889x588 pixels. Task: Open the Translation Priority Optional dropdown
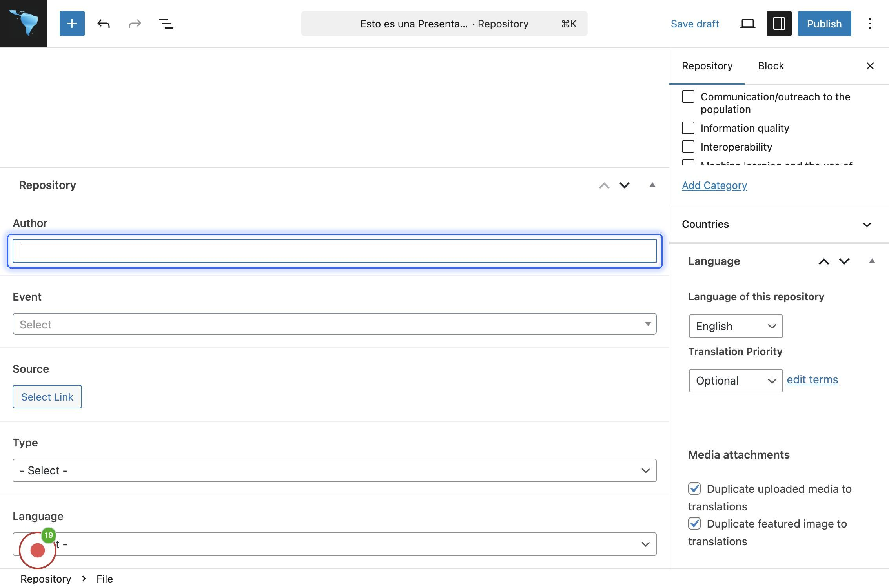coord(735,381)
